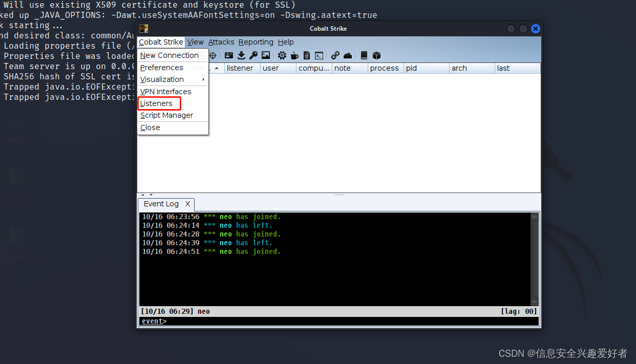Open the Help menu
636x364 pixels.
(x=286, y=42)
